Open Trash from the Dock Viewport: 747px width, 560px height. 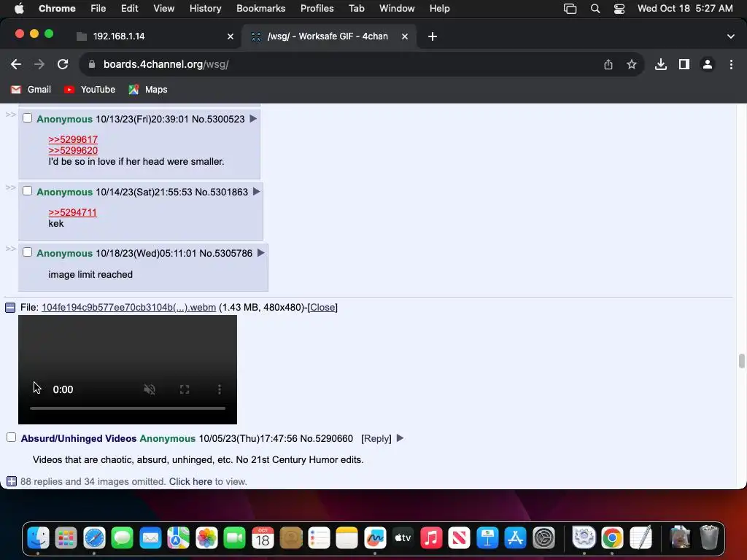(709, 538)
